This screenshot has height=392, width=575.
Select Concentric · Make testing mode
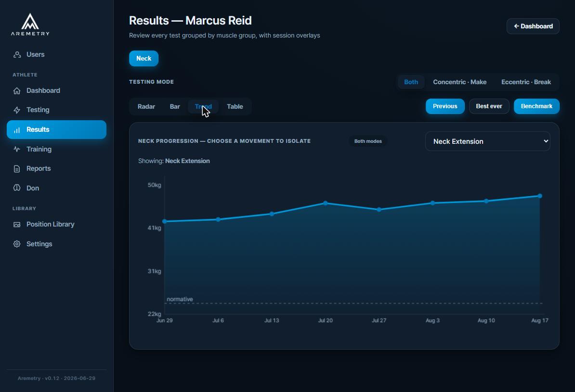tap(459, 82)
